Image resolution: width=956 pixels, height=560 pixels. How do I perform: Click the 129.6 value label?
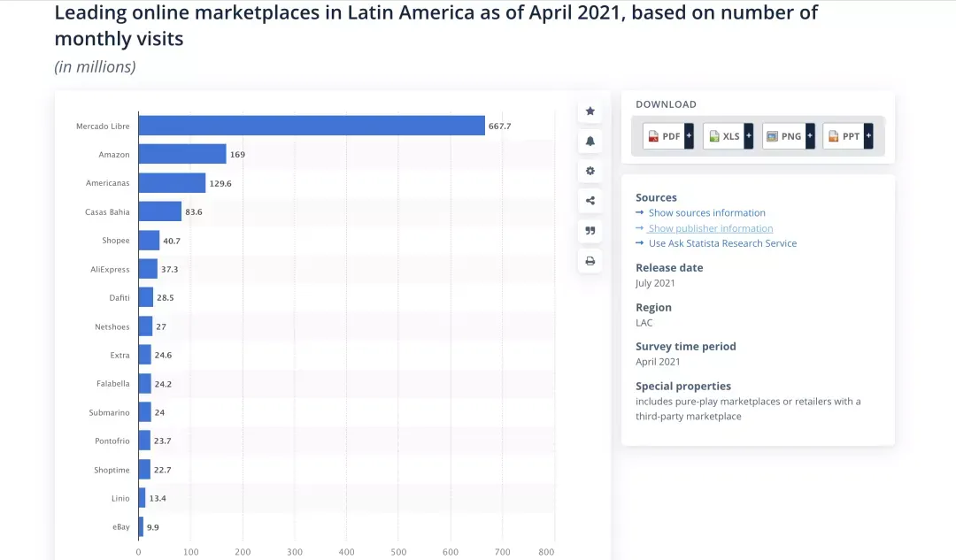[220, 183]
